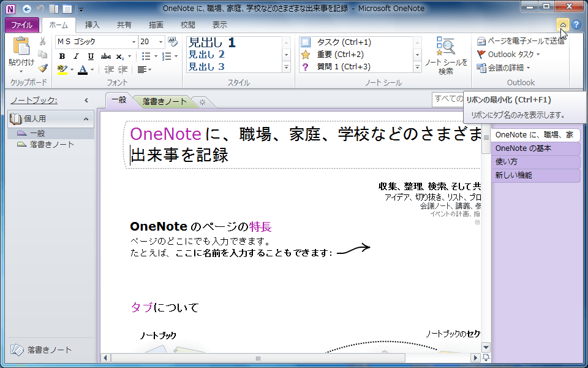Apply the 見出し 3 style
This screenshot has height=368, width=588.
[206, 66]
